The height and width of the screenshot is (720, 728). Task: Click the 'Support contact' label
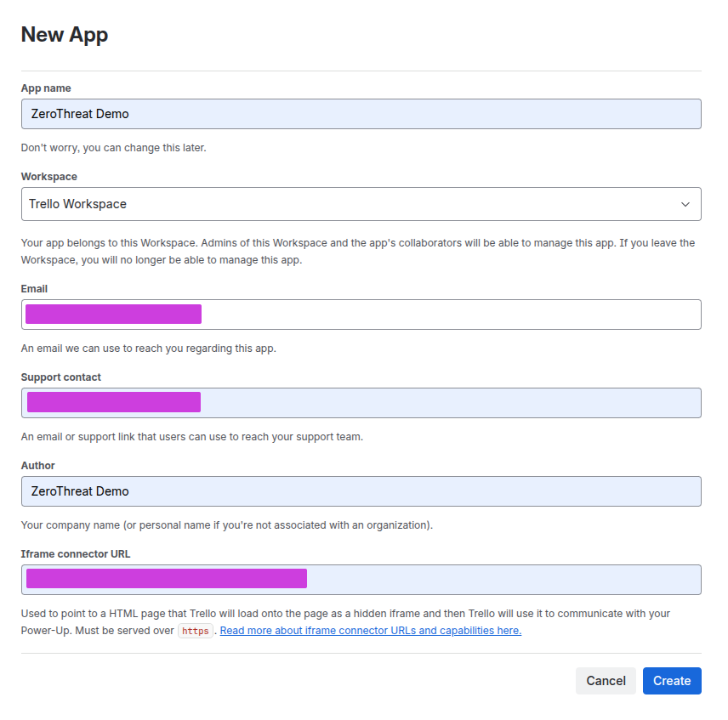pyautogui.click(x=61, y=377)
